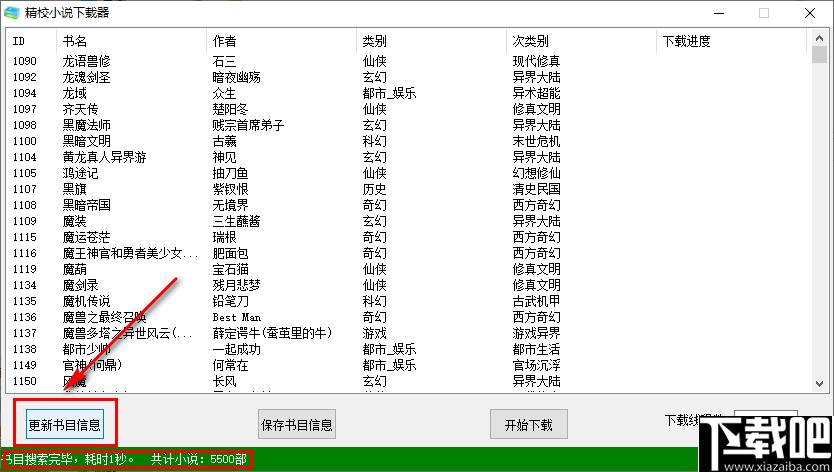Image resolution: width=834 pixels, height=472 pixels.
Task: Sort by the 书名 column header
Action: click(x=131, y=41)
